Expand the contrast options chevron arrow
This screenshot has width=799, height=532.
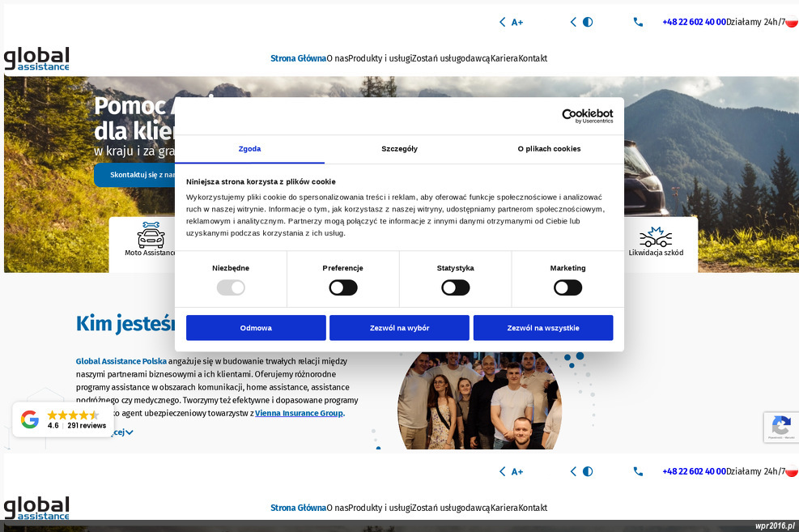click(573, 22)
